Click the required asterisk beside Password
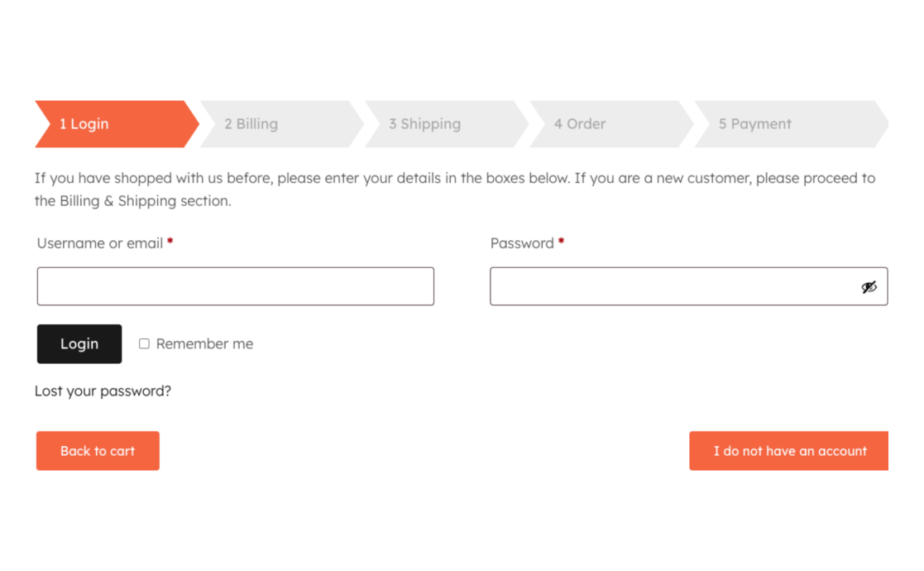 561,240
